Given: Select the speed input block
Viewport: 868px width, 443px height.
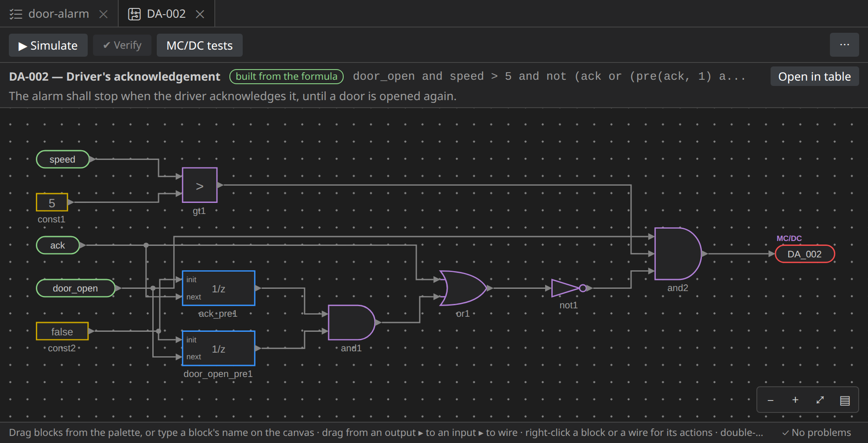Looking at the screenshot, I should [x=62, y=159].
